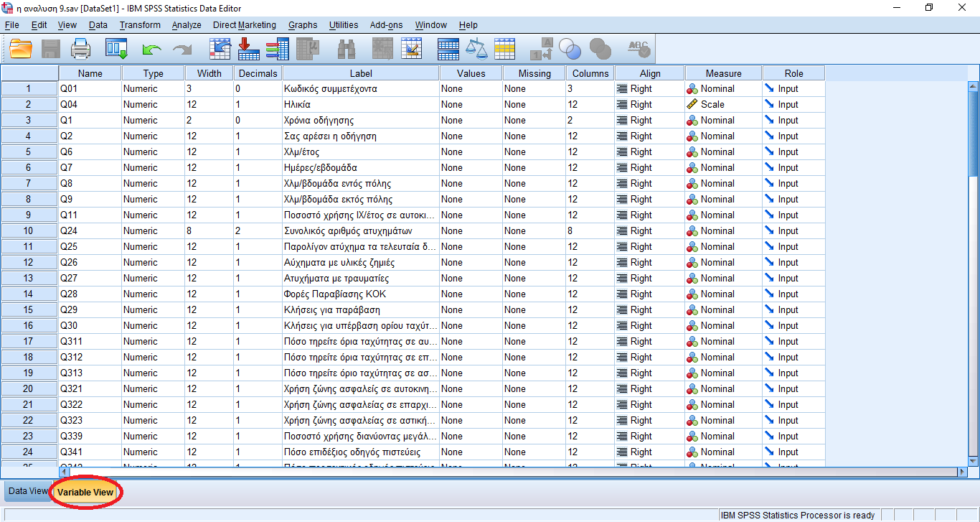Select the Go to Variable icon
This screenshot has width=980, height=522.
click(x=248, y=49)
